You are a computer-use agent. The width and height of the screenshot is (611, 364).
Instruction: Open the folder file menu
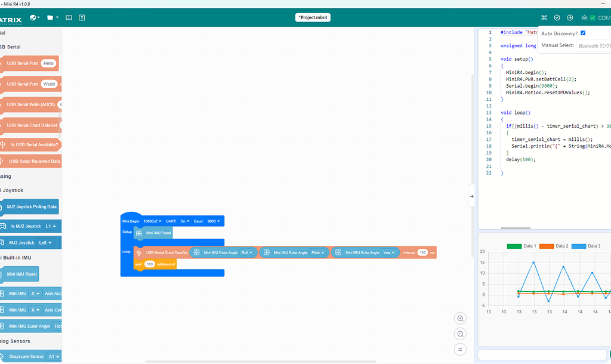coord(53,17)
